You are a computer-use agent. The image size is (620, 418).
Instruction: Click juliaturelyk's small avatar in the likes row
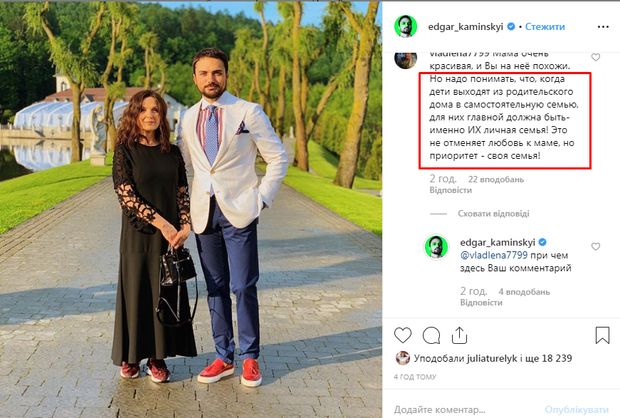click(402, 358)
